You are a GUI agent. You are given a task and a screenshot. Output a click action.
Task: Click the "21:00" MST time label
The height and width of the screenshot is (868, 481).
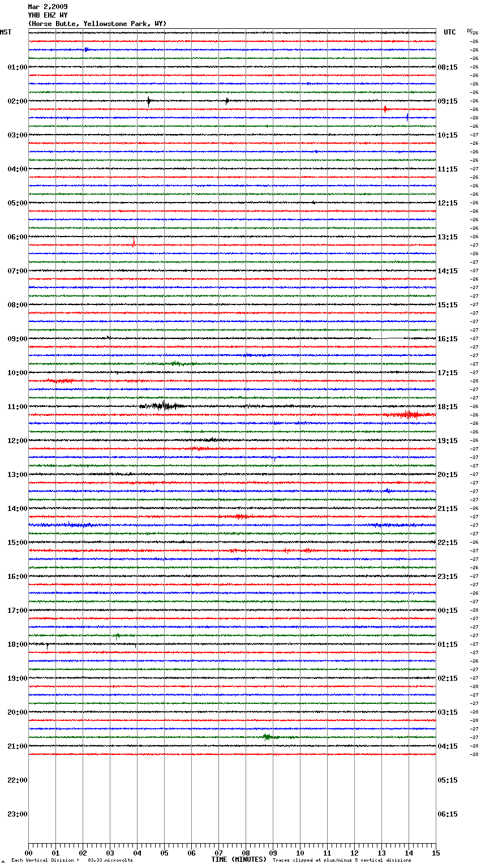click(18, 746)
